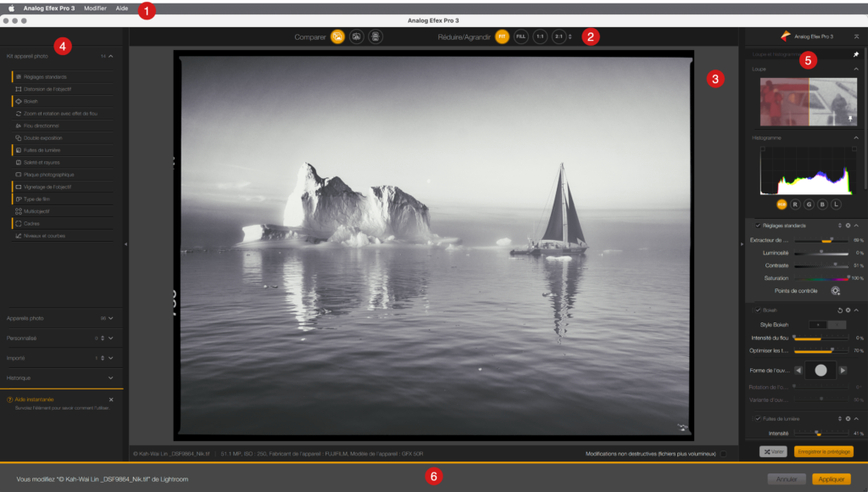Select split preview compare icon
Image resolution: width=868 pixels, height=492 pixels.
coord(357,36)
